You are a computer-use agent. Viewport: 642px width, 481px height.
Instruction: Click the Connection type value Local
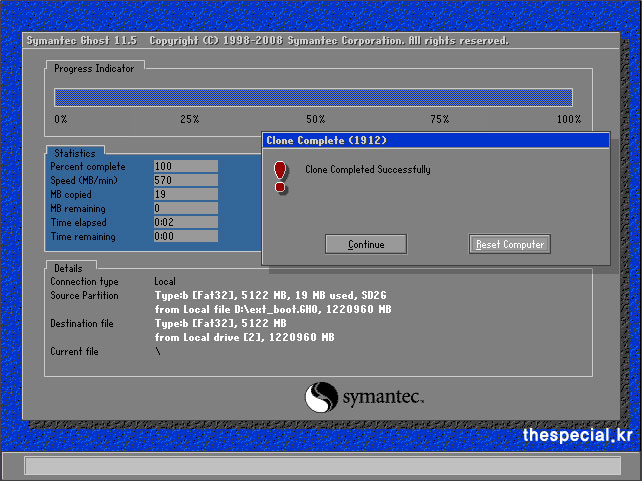click(x=165, y=281)
